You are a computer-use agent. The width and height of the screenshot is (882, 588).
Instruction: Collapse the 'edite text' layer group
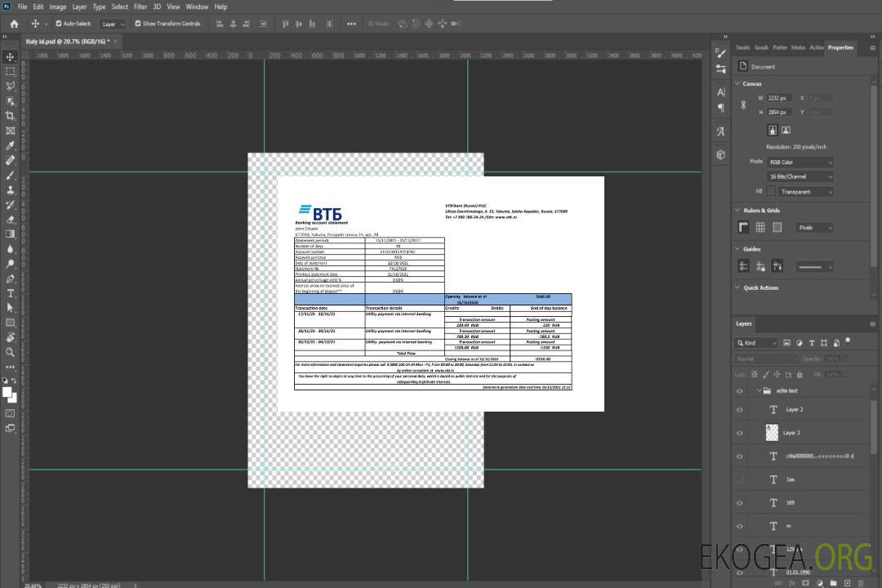[759, 390]
